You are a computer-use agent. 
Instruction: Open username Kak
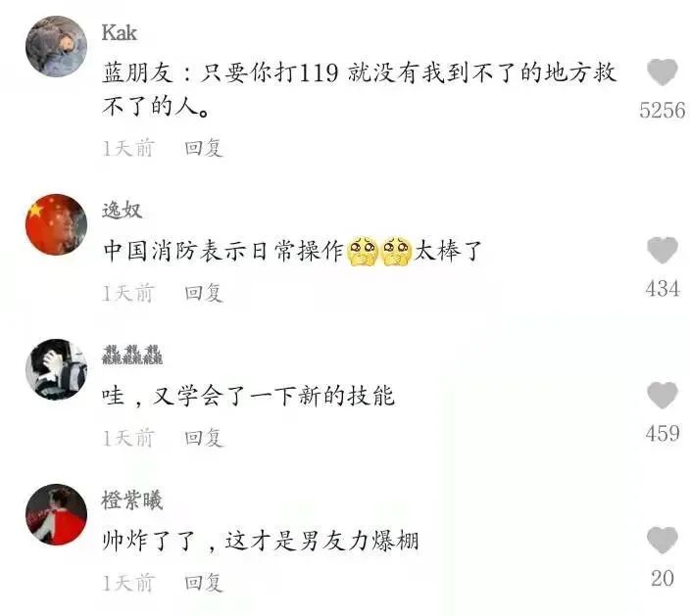120,32
